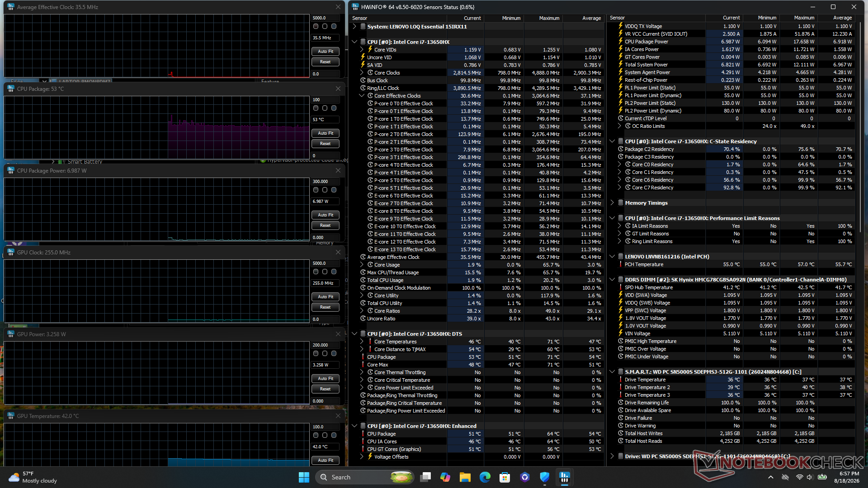Expand the Core VIDs row
This screenshot has width=868, height=488.
[362, 50]
